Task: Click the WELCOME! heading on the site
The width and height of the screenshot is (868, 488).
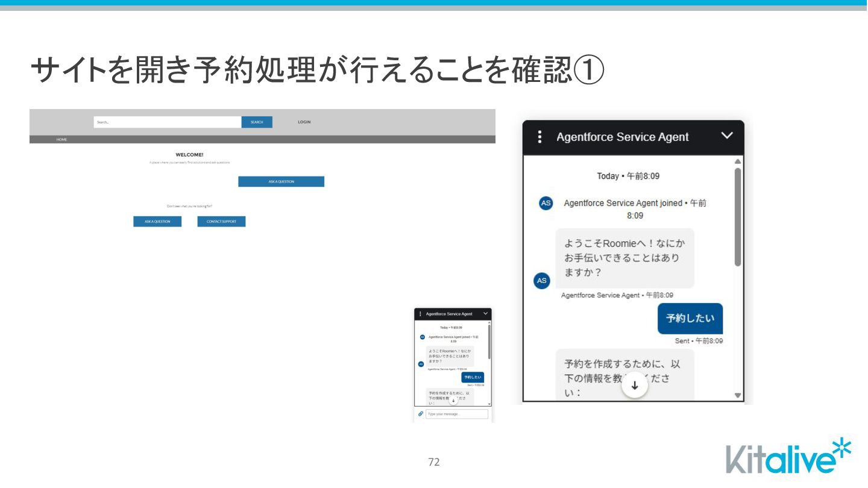Action: 189,155
